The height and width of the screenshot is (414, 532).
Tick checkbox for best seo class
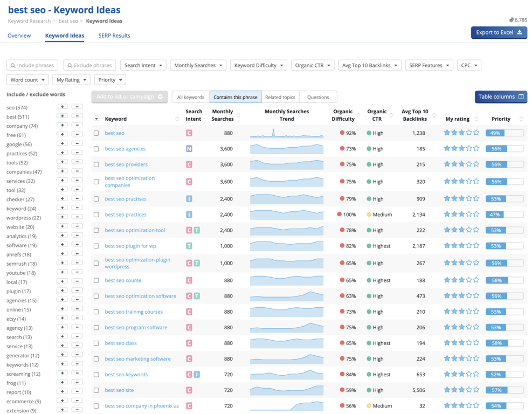(96, 343)
